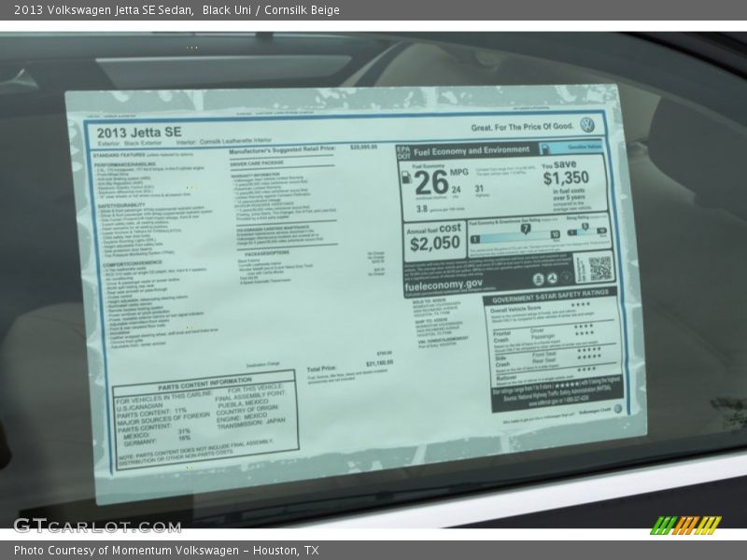Click 'Interior: Cornsilk Leatherette Interior' text
747x560 pixels.
coord(224,141)
